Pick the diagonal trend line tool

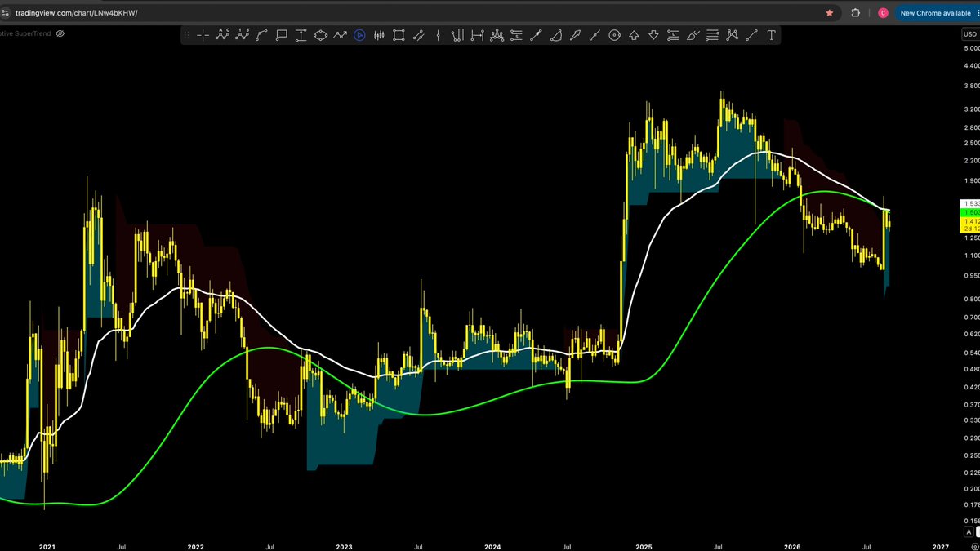[751, 35]
